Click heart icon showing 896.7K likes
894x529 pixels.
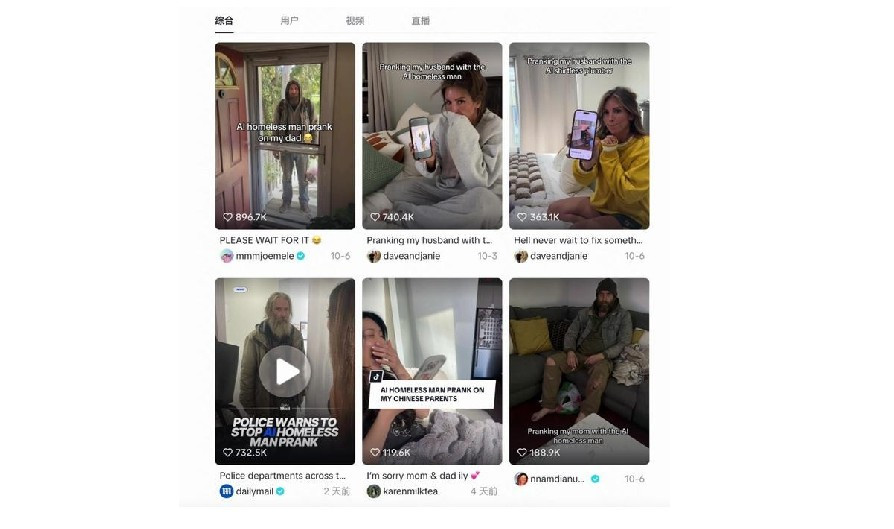[x=227, y=217]
